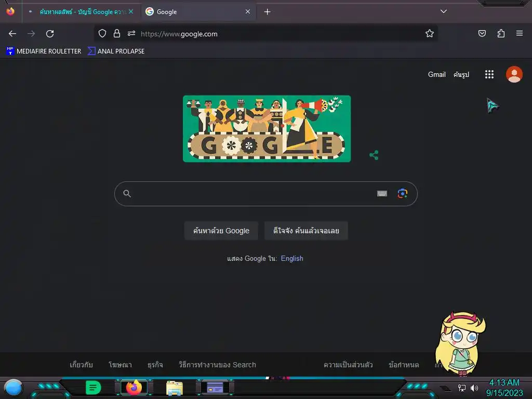Open the Pocket save icon
The height and width of the screenshot is (399, 532).
(x=482, y=33)
